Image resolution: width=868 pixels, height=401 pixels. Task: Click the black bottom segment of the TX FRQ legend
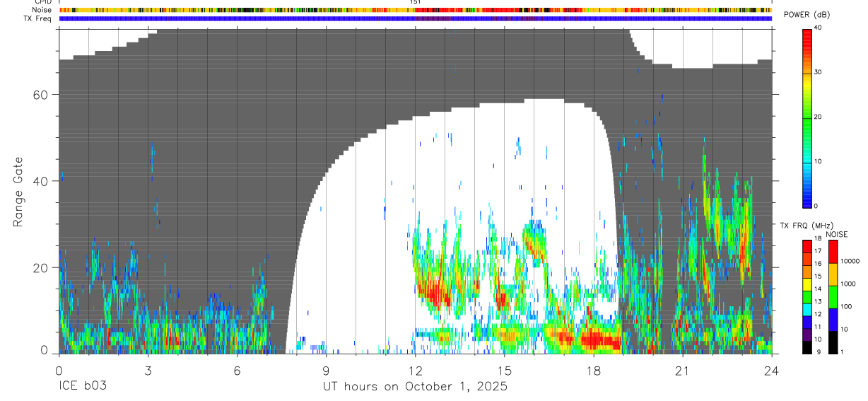(807, 347)
